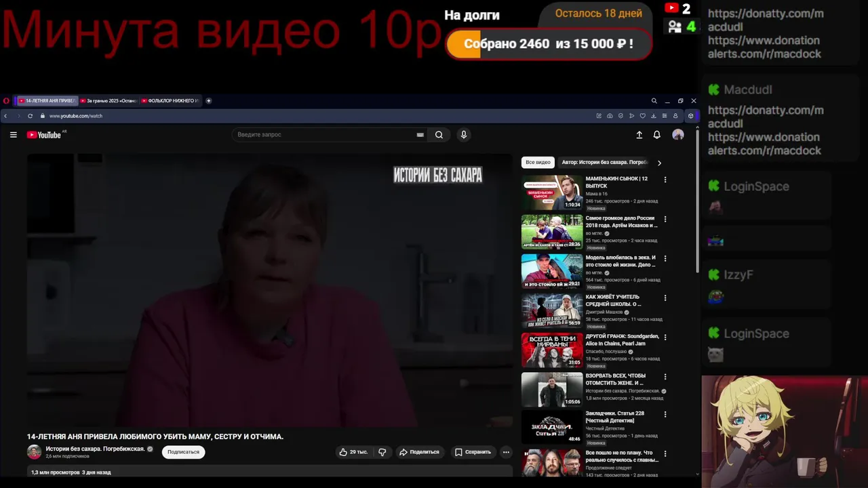Open more actions (three dots) under video
Viewport: 868px width, 488px height.
pyautogui.click(x=505, y=452)
